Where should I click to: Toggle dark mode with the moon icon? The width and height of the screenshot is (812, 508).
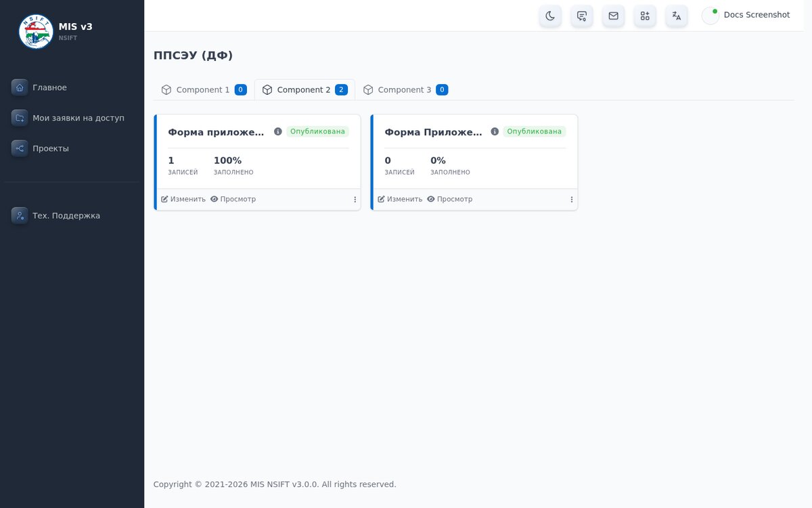click(550, 16)
